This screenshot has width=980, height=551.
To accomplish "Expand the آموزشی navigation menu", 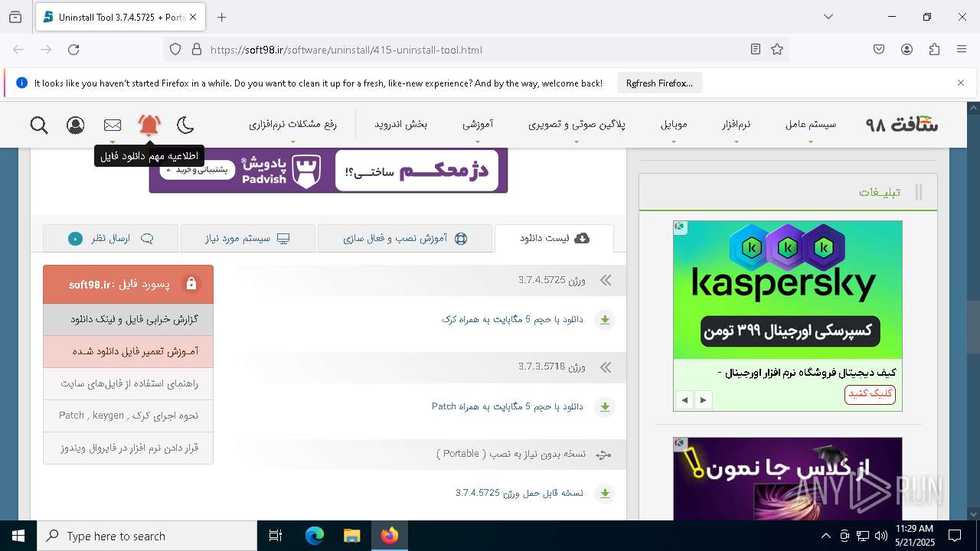I will tap(478, 124).
